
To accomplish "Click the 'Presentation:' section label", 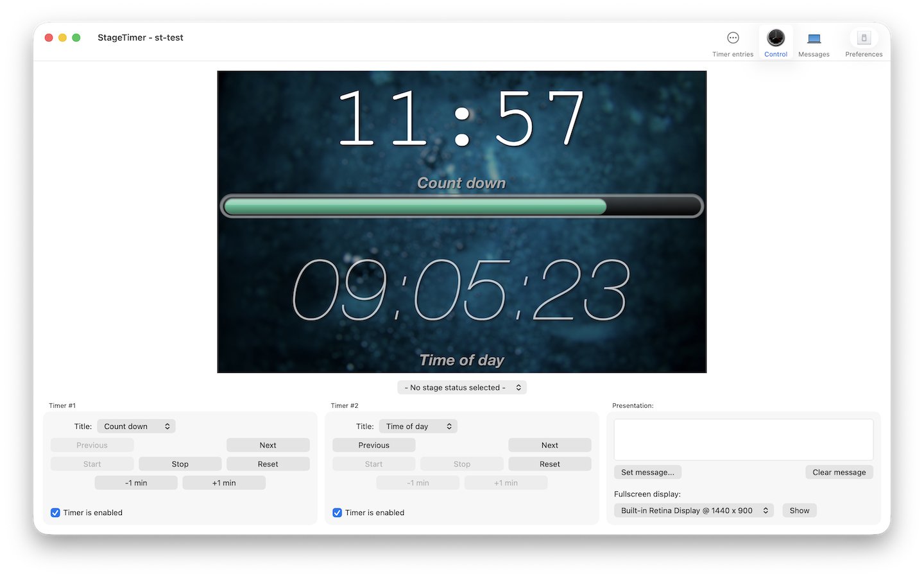I will [x=633, y=406].
